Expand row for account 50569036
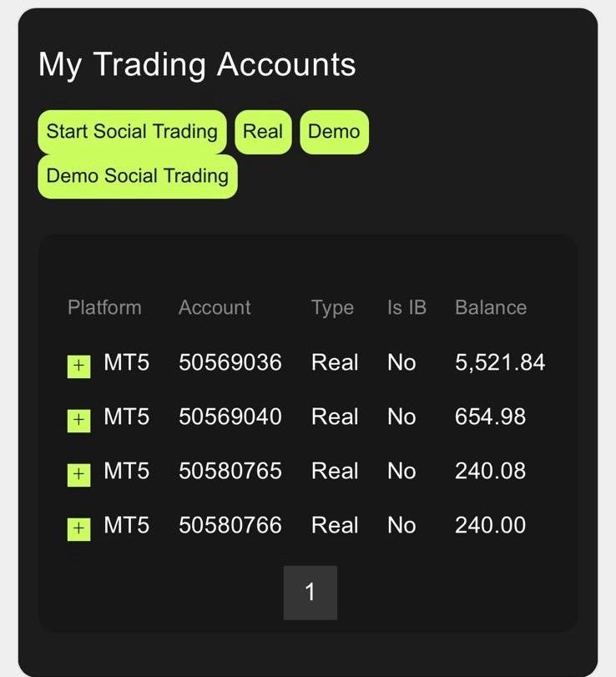The width and height of the screenshot is (616, 677). (78, 366)
